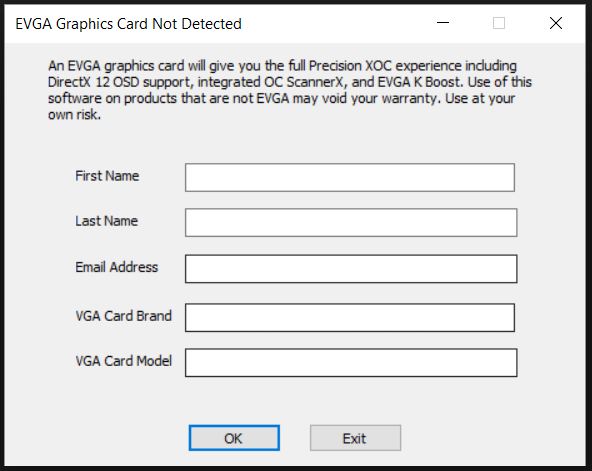Click the "VGA Card Model" label
Viewport: 592px width, 471px height.
click(123, 361)
